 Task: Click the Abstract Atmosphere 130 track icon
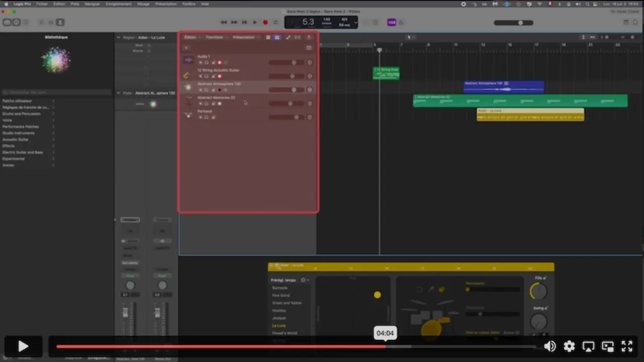[x=188, y=87]
